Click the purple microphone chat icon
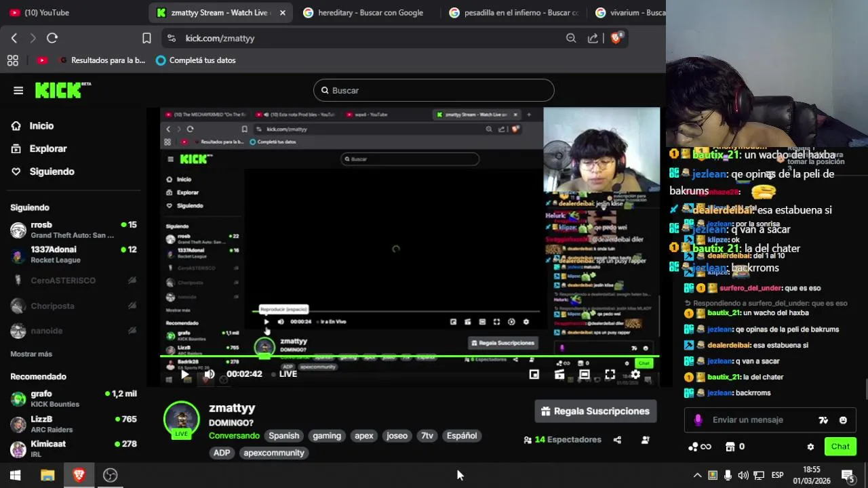The image size is (868, 488). [x=698, y=420]
